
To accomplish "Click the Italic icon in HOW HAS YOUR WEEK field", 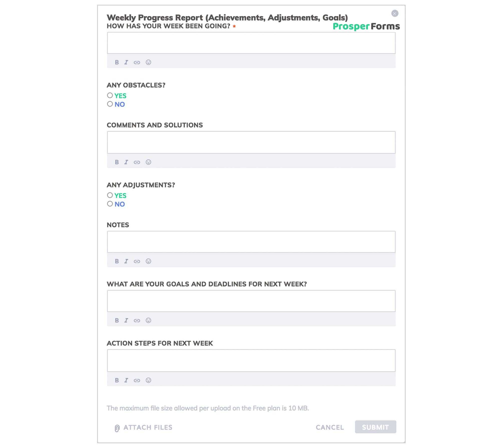I will coord(127,62).
